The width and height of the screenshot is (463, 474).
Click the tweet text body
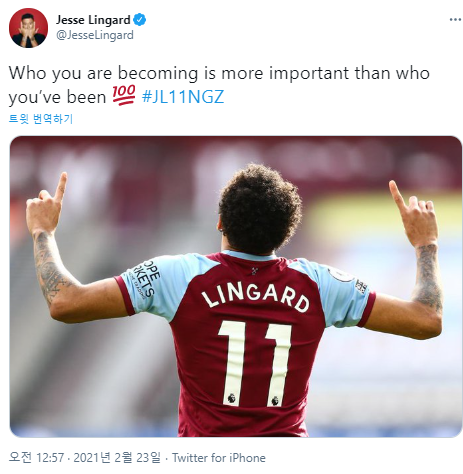tap(219, 85)
